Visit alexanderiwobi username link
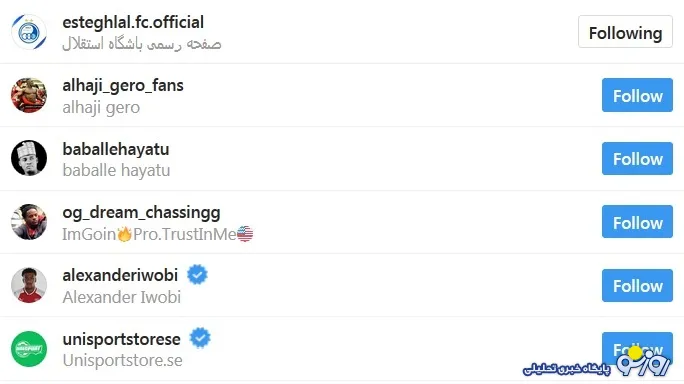Screen dimensions: 684x384 pyautogui.click(x=120, y=275)
